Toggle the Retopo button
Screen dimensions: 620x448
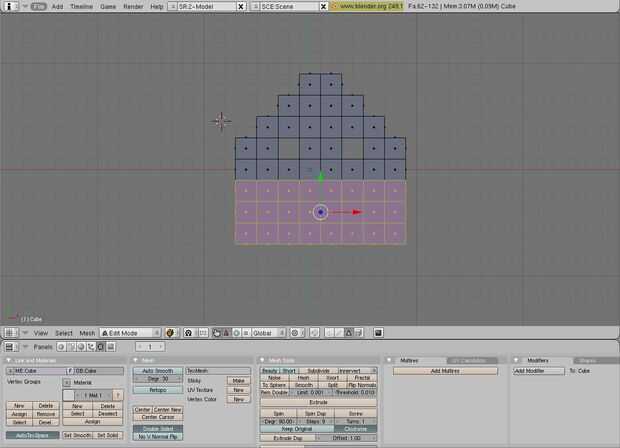click(158, 390)
